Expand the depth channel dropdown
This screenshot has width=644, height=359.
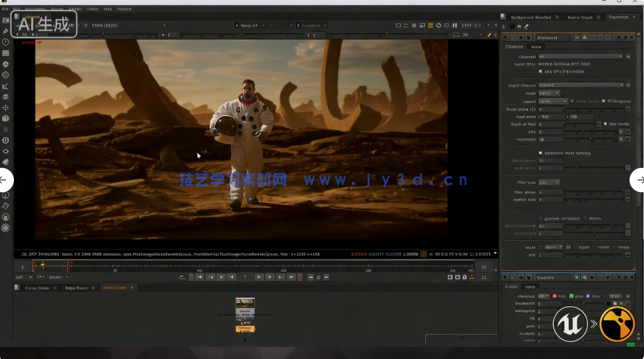pos(581,85)
